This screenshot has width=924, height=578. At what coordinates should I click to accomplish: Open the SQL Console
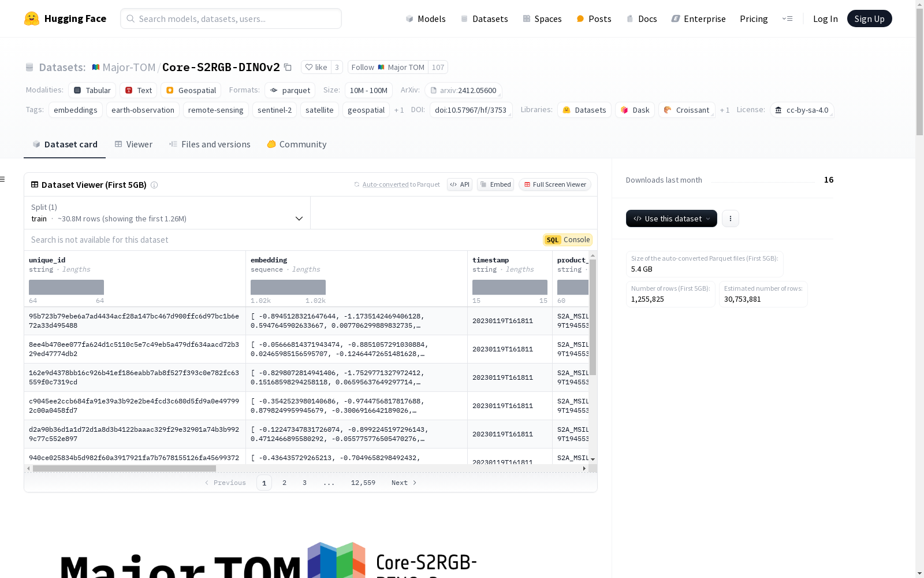click(567, 240)
